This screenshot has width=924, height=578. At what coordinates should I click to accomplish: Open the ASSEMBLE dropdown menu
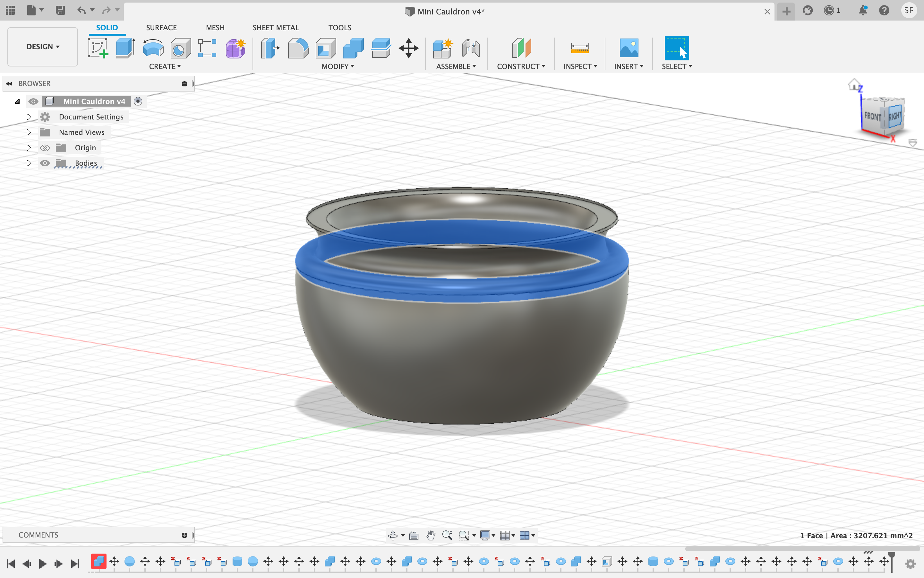tap(456, 66)
